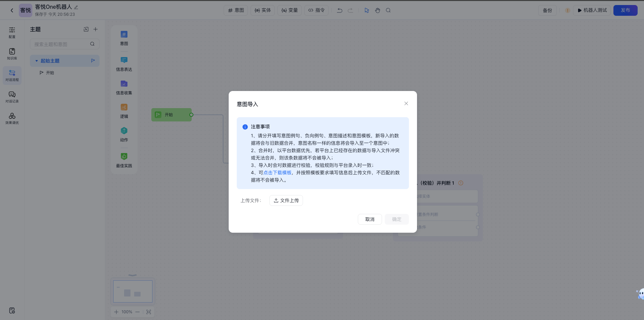Image resolution: width=644 pixels, height=320 pixels.
Task: Open the 变量 tab in the top bar
Action: point(289,10)
